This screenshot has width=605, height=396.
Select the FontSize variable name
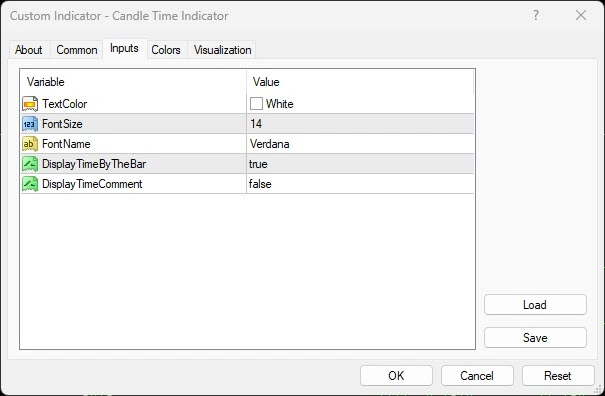point(62,124)
